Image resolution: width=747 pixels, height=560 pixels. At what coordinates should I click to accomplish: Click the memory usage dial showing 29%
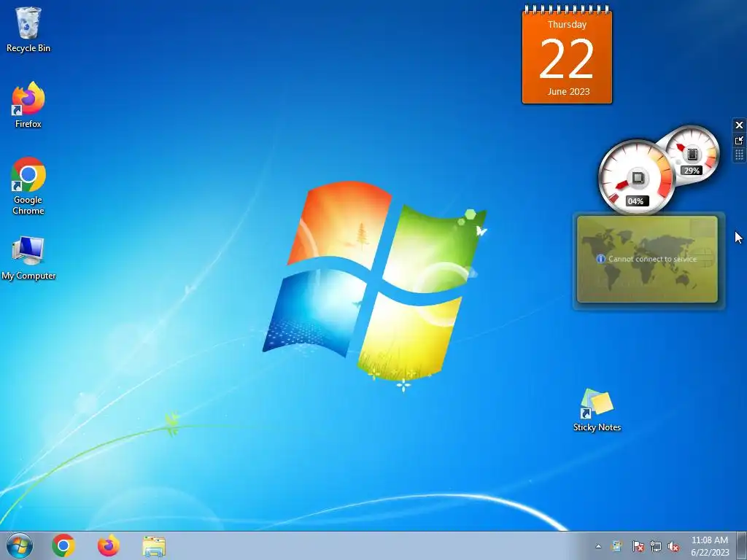(x=693, y=153)
